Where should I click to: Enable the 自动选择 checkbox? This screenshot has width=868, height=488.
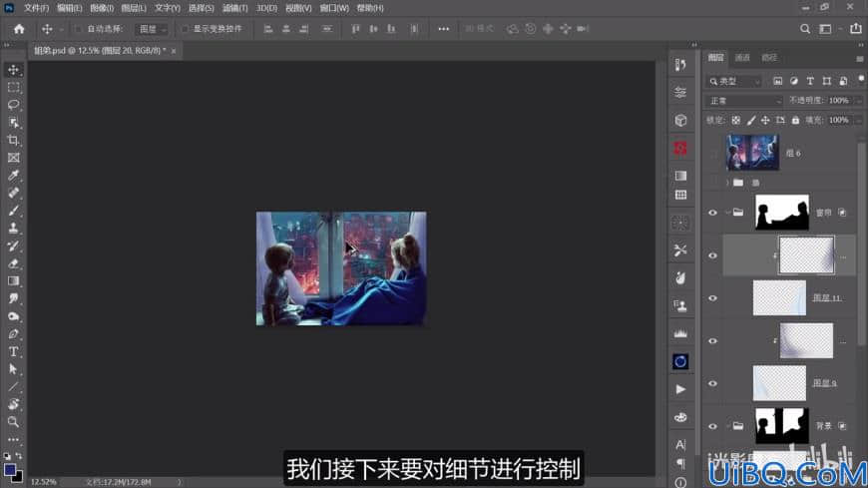78,29
